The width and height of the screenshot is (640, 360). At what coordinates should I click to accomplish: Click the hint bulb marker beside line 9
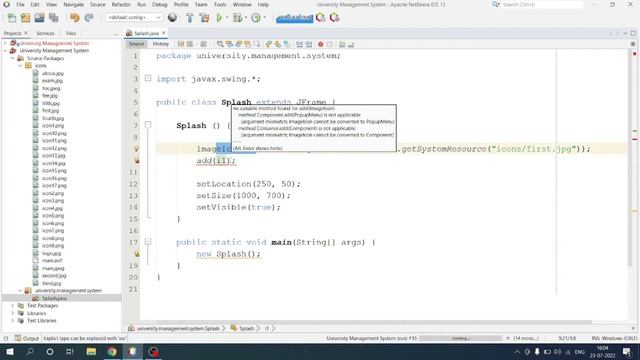[137, 149]
